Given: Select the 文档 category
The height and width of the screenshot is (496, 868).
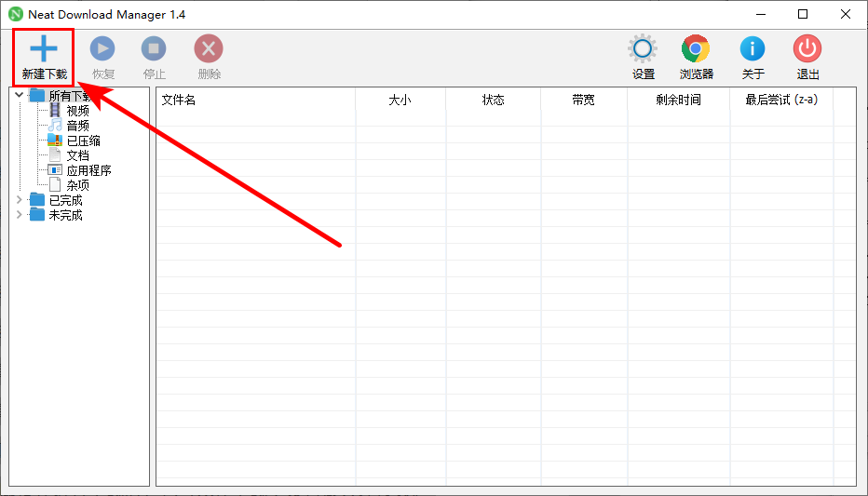Looking at the screenshot, I should [77, 155].
